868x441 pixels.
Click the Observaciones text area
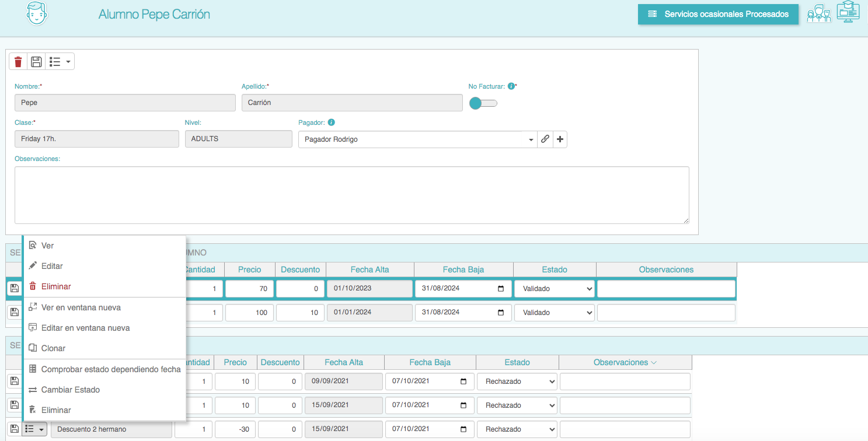pyautogui.click(x=351, y=195)
